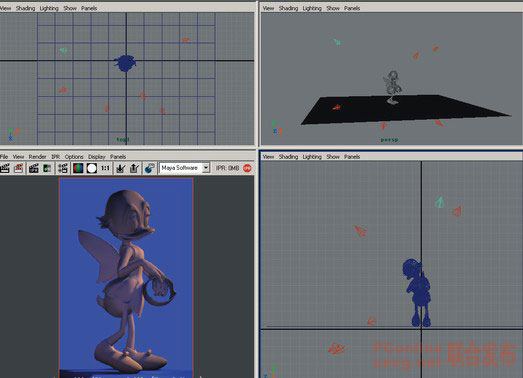Click the Keep Image down-arrow icon
The image size is (523, 378).
(x=120, y=168)
